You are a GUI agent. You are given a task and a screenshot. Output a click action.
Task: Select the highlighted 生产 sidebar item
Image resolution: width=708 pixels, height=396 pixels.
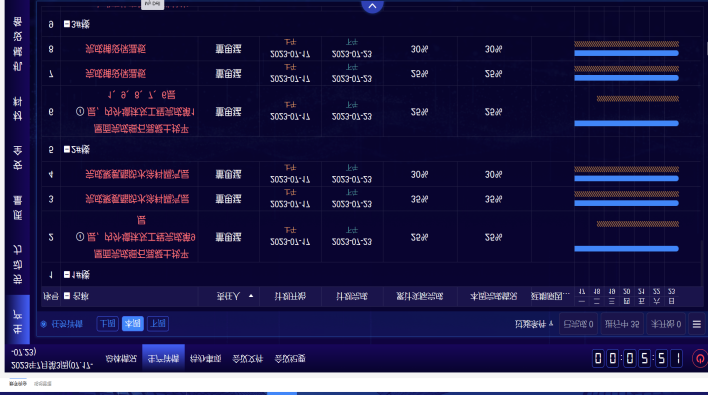pyautogui.click(x=18, y=320)
